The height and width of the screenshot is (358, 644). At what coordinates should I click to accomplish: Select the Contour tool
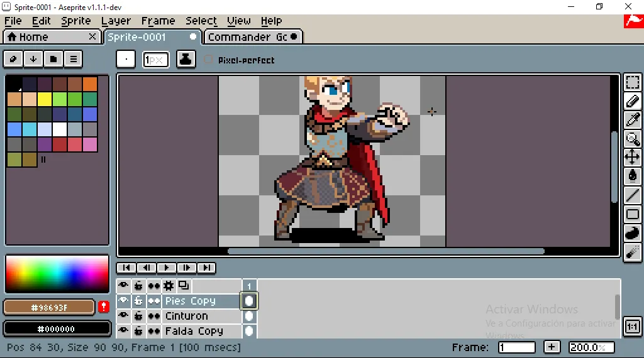pos(633,233)
